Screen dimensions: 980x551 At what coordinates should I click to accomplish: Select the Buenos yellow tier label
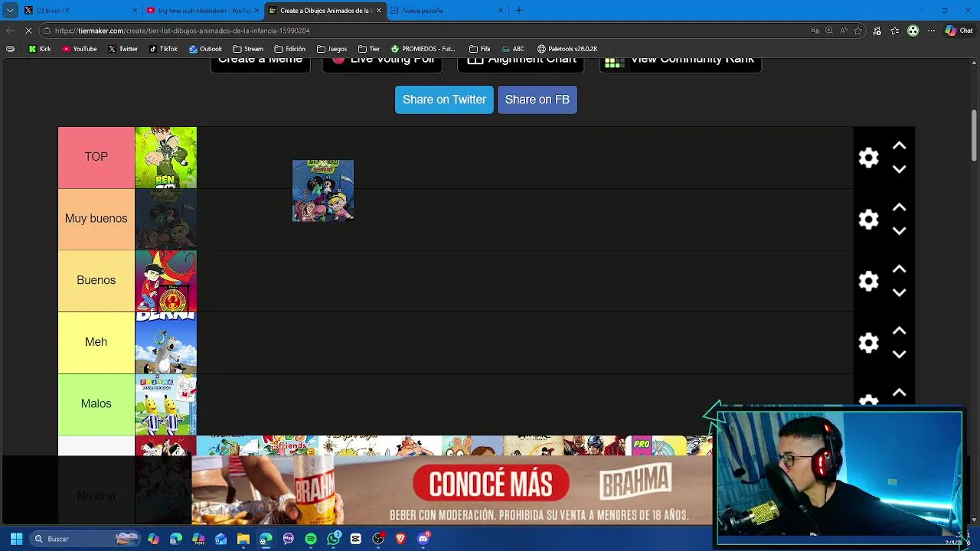96,281
